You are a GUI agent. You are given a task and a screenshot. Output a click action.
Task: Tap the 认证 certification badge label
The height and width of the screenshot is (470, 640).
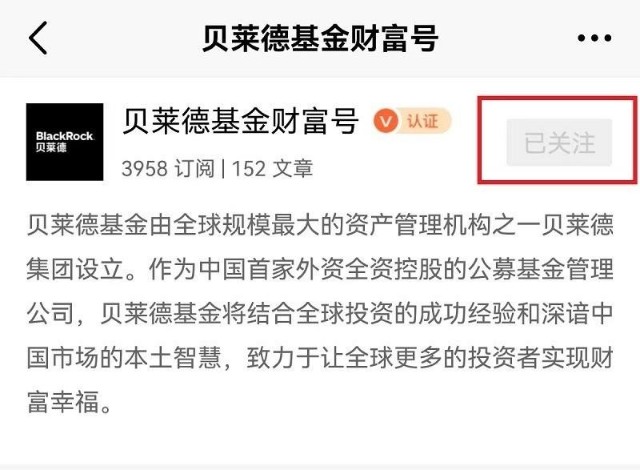coord(423,121)
